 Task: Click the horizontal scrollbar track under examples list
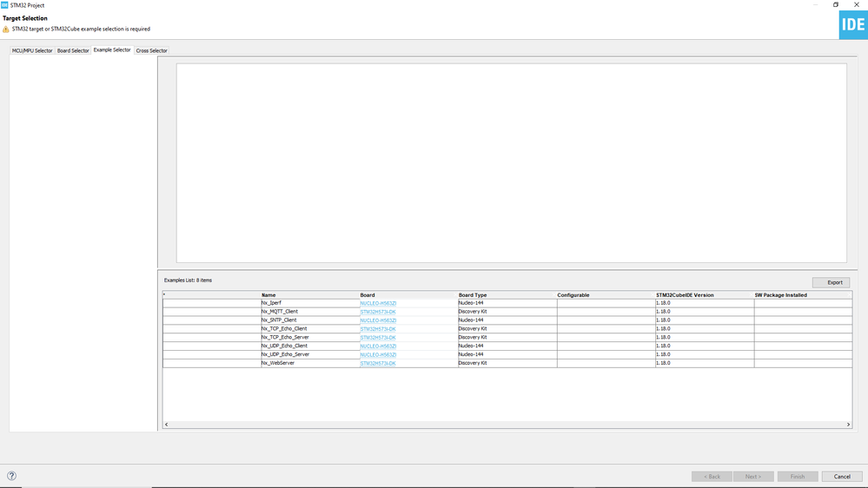point(507,425)
